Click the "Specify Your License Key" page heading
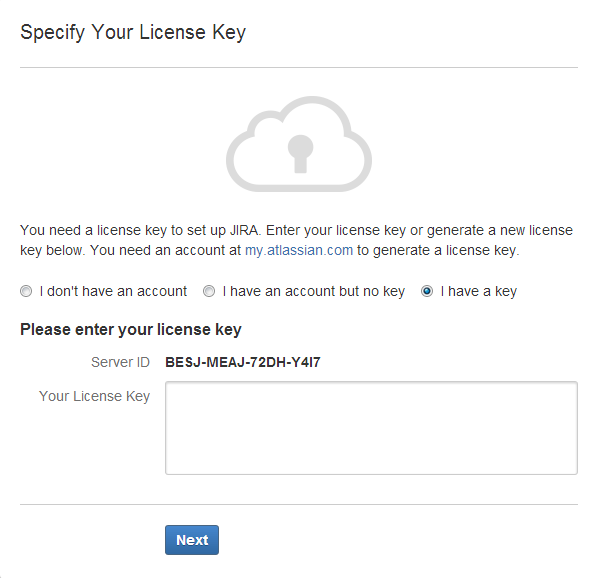 (133, 32)
